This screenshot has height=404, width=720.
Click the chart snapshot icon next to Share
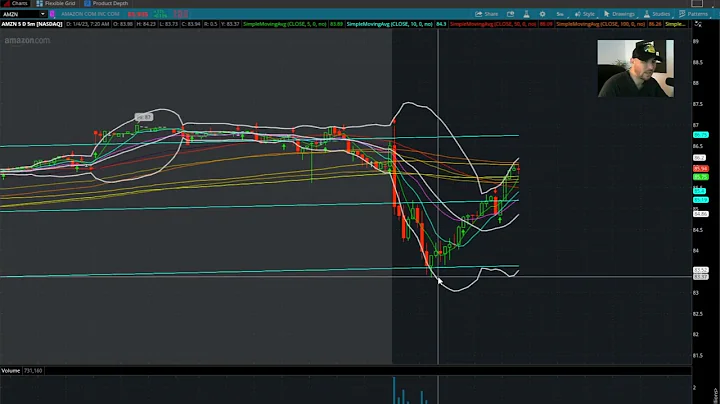pyautogui.click(x=510, y=14)
